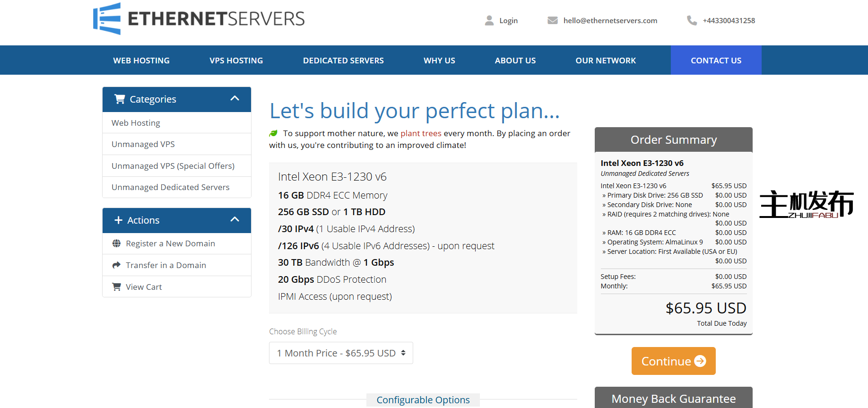Click the Transfer in a Domain arrow icon
868x408 pixels.
116,265
